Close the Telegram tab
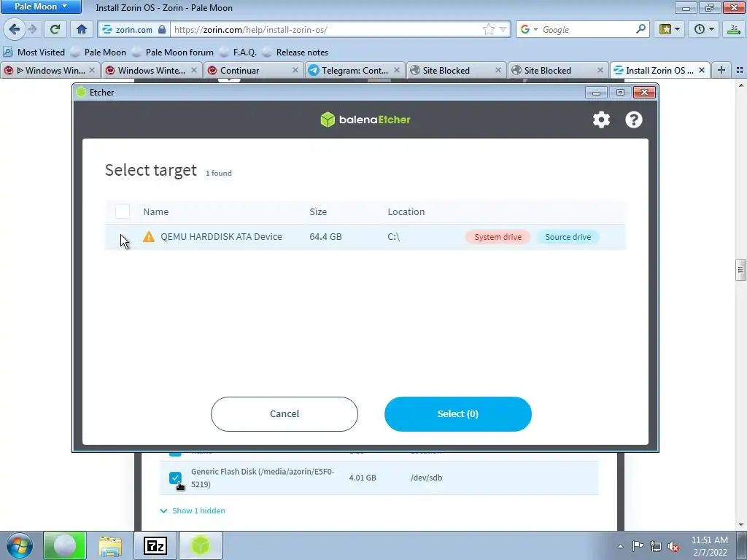 (x=396, y=70)
